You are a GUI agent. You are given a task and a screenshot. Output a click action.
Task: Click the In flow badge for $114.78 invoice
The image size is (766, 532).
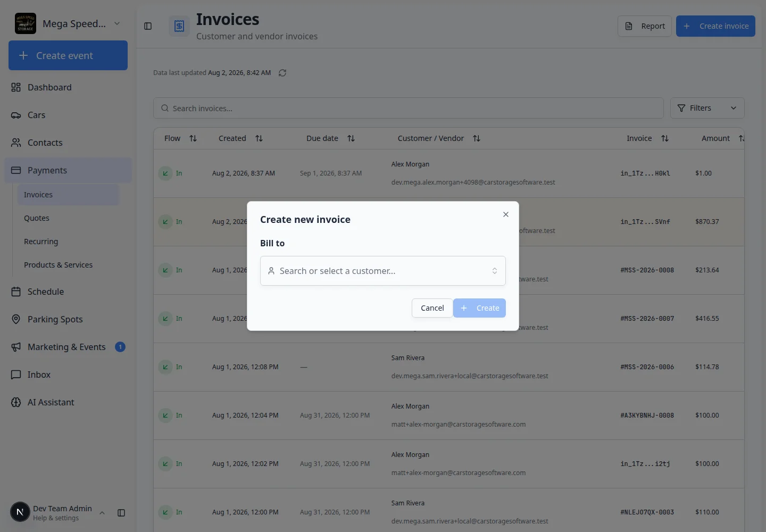pyautogui.click(x=171, y=367)
